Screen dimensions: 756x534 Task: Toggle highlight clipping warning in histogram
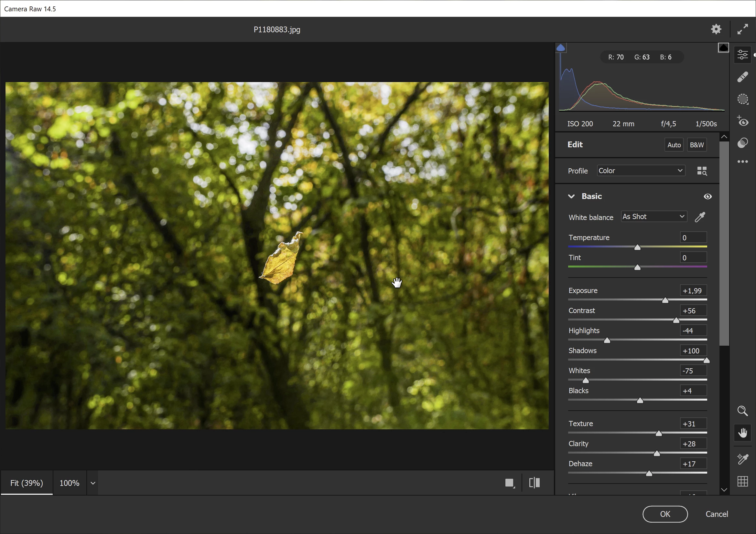point(723,48)
